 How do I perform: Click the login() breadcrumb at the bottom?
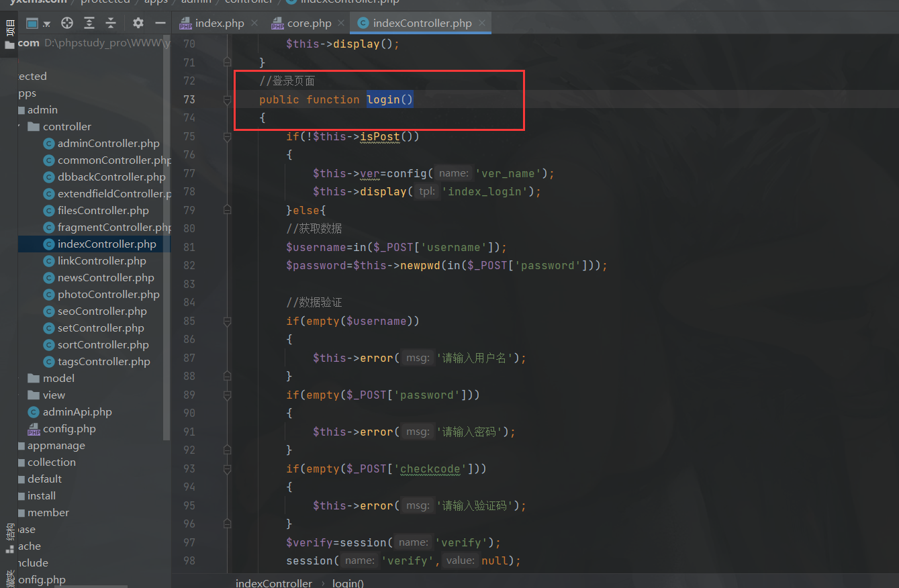(348, 583)
